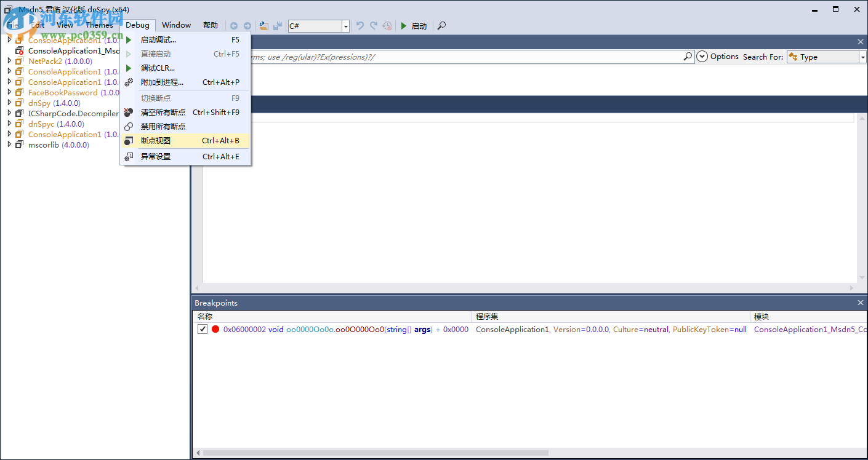Click the 程序集 column header
The width and height of the screenshot is (868, 460).
612,317
